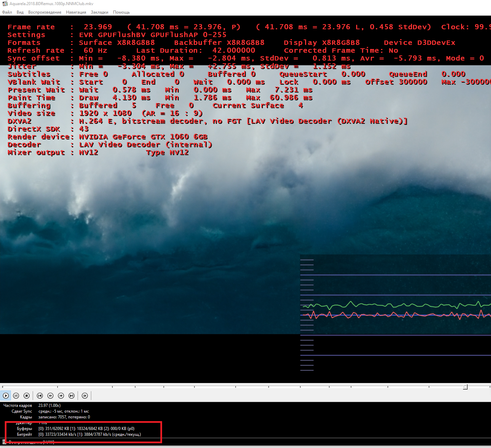Open the Закладки menu
The height and width of the screenshot is (448, 491).
click(99, 12)
